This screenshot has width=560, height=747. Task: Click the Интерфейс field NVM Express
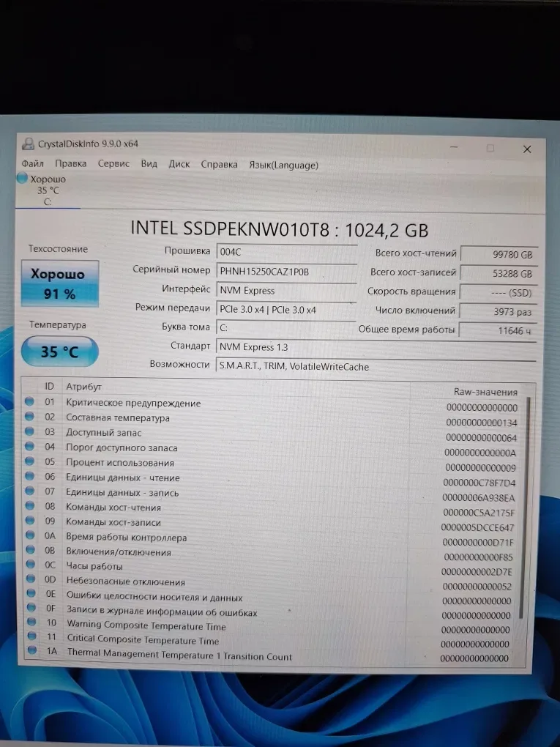(287, 290)
